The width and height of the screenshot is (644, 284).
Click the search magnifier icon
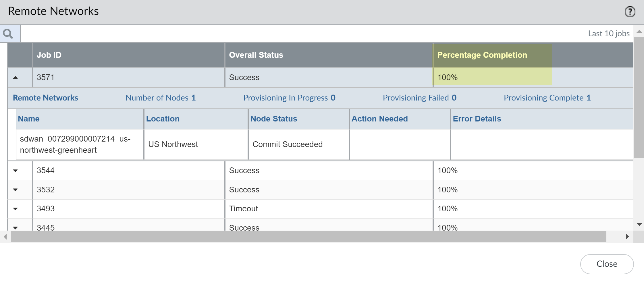[8, 34]
